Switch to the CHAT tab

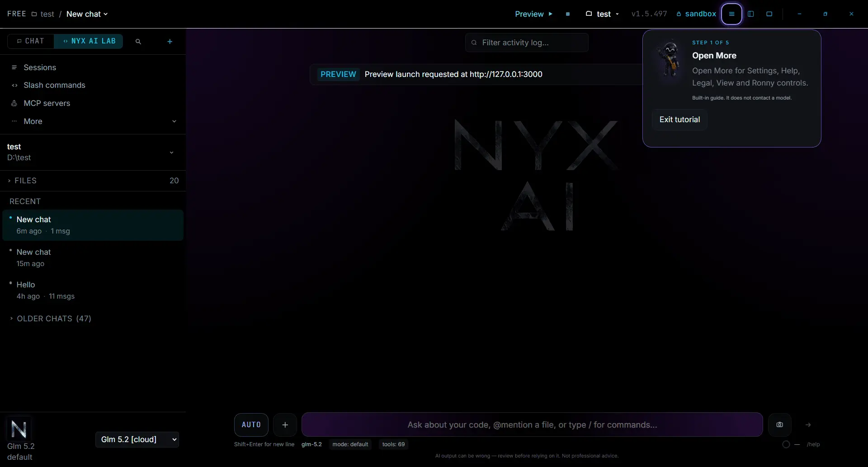31,41
